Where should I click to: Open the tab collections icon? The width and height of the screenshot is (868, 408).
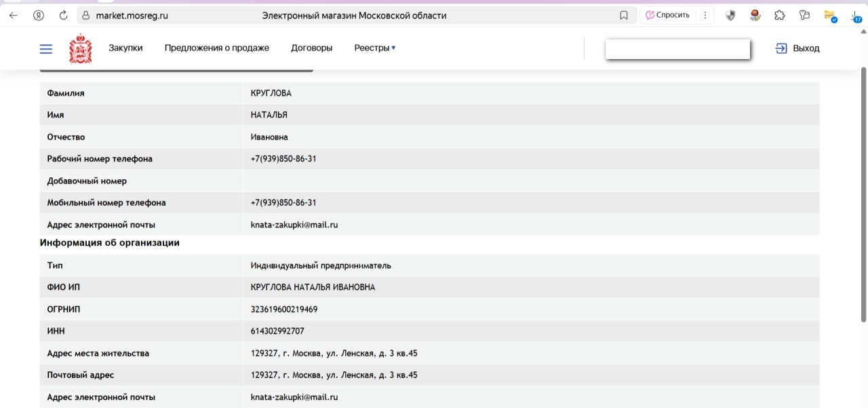(x=804, y=15)
